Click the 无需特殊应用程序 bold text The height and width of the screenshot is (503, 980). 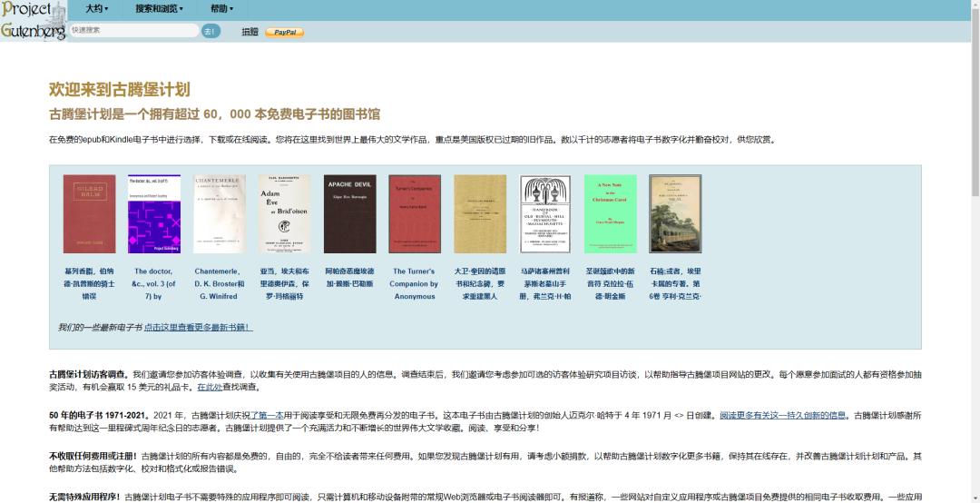click(84, 498)
